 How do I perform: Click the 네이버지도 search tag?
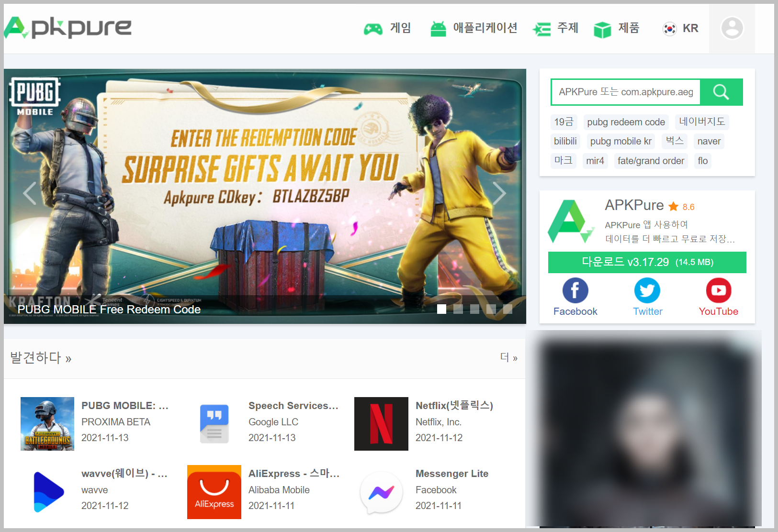(702, 122)
